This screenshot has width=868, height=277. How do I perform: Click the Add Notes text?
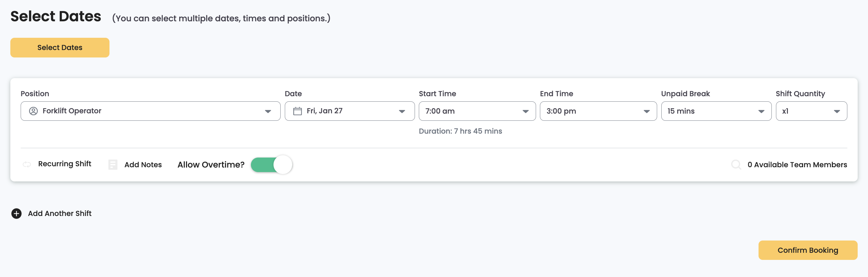pos(143,165)
